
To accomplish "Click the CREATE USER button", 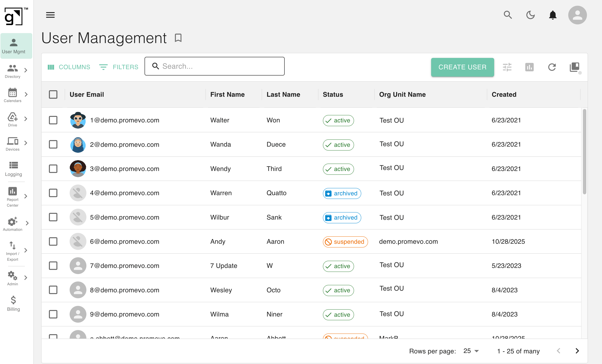I will point(462,67).
